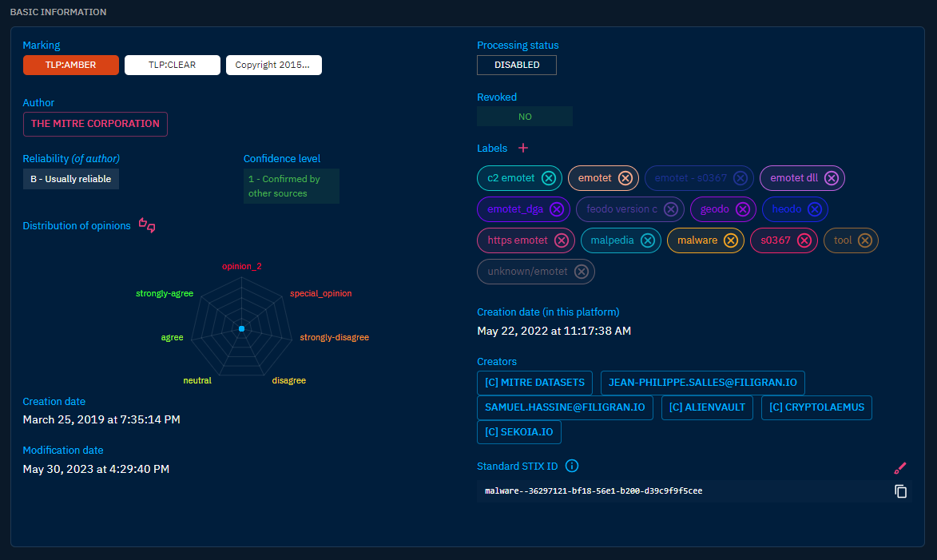Click the Copyright 2015 marking chip
The height and width of the screenshot is (560, 937).
(273, 66)
